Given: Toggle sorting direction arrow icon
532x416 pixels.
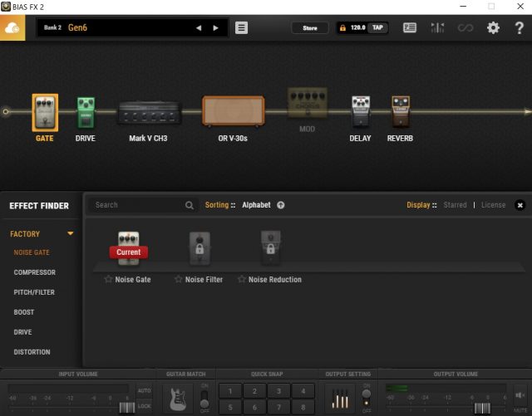Looking at the screenshot, I should [x=281, y=205].
